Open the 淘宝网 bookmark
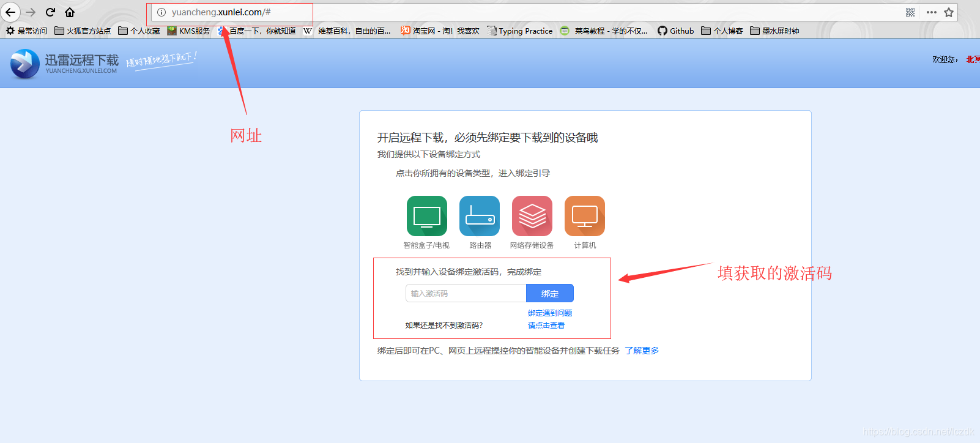This screenshot has height=443, width=980. [x=440, y=31]
